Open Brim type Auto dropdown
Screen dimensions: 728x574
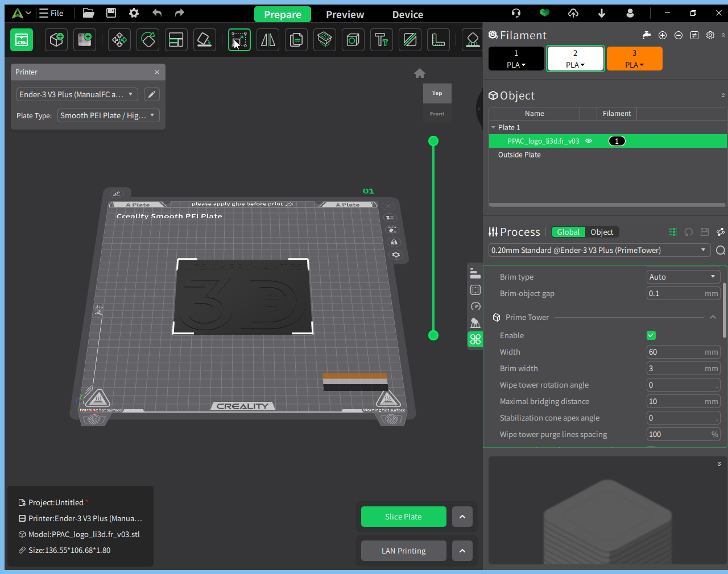tap(684, 277)
